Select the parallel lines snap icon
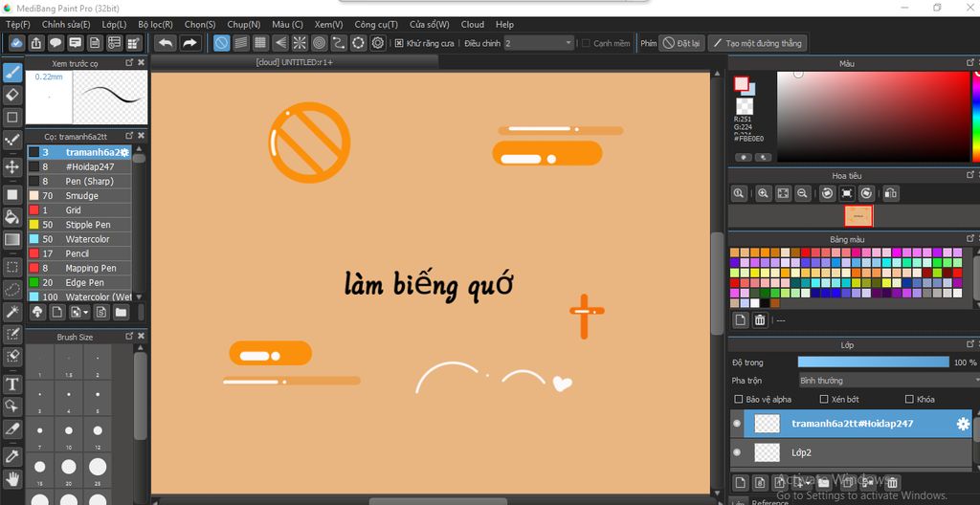This screenshot has height=505, width=980. click(240, 43)
